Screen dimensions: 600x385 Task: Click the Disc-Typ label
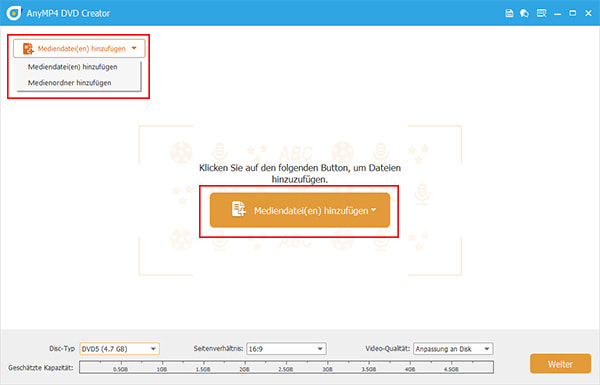62,349
